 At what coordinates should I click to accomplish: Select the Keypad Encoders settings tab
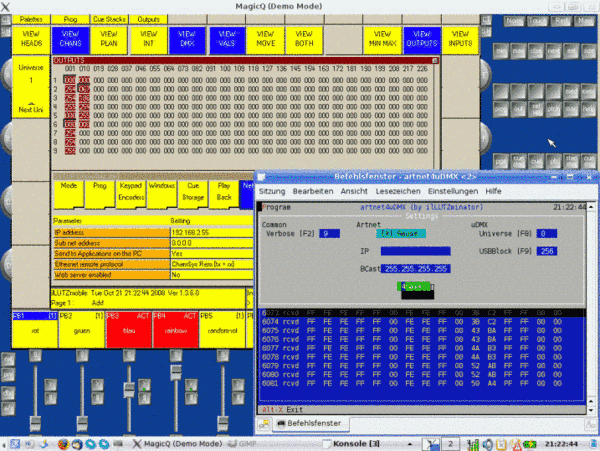point(131,194)
